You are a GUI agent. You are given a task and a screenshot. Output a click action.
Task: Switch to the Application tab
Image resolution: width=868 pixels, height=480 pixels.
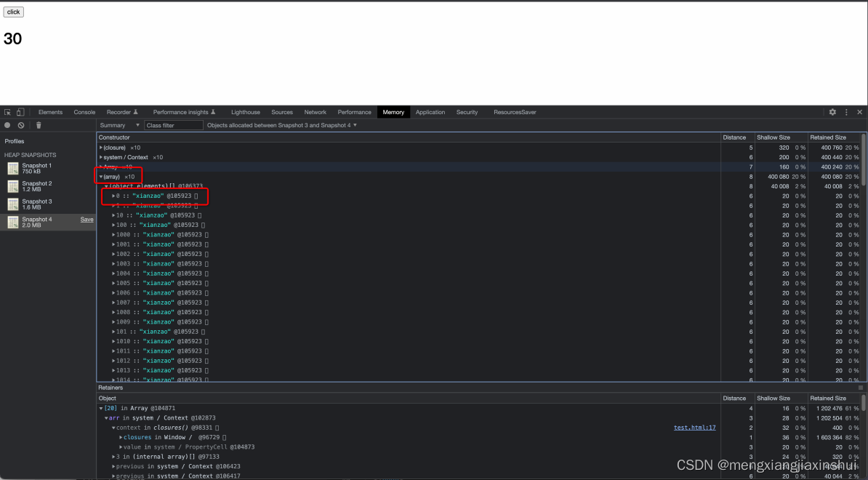point(430,112)
